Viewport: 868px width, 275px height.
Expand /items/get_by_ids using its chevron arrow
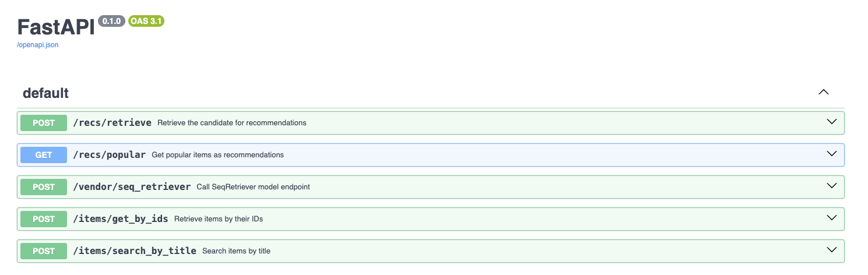[832, 218]
